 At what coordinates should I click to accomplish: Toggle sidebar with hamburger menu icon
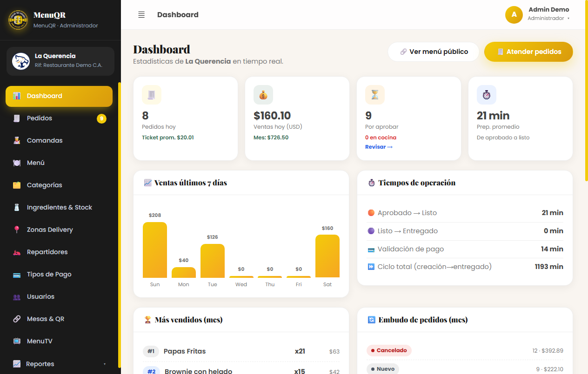tap(141, 15)
